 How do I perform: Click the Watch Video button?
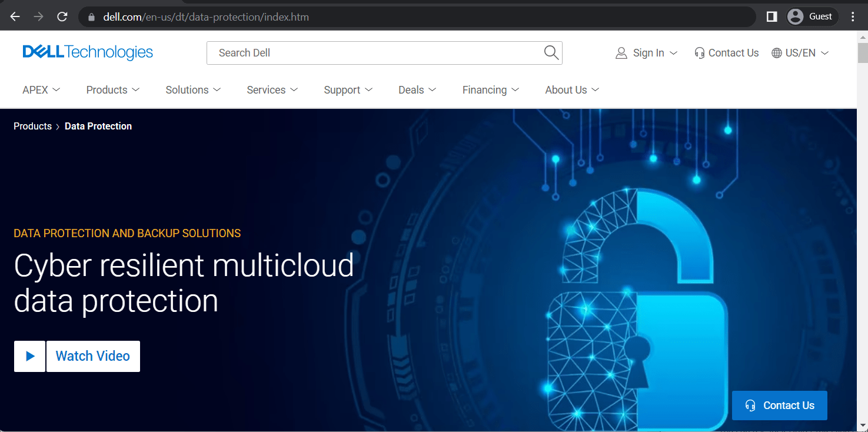point(92,356)
